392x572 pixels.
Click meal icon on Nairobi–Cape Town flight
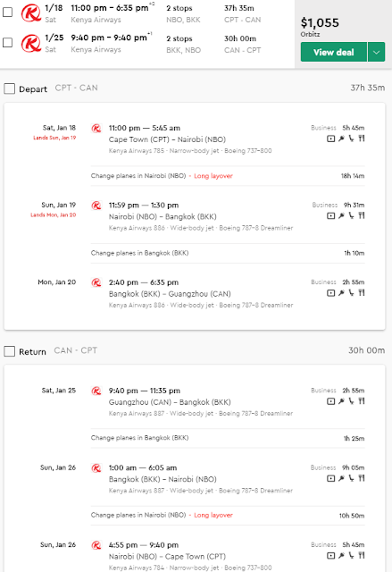point(362,555)
